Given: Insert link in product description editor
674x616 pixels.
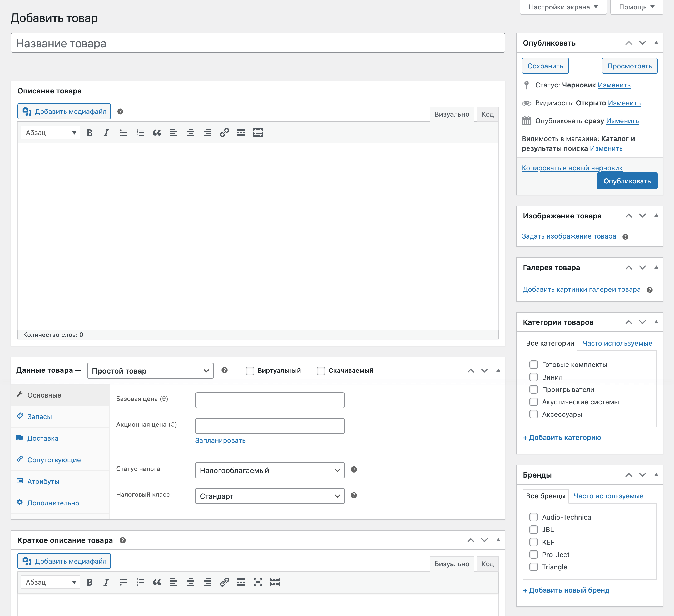Looking at the screenshot, I should 224,133.
